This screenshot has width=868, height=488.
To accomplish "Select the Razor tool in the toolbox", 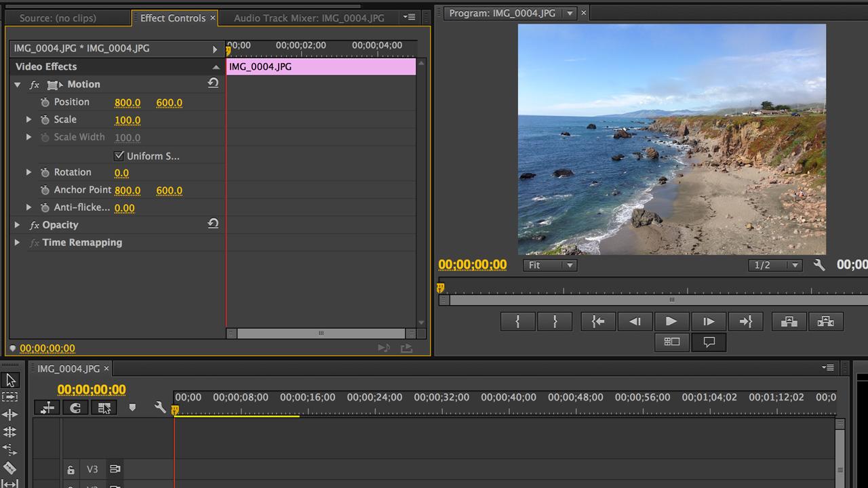I will (x=10, y=468).
